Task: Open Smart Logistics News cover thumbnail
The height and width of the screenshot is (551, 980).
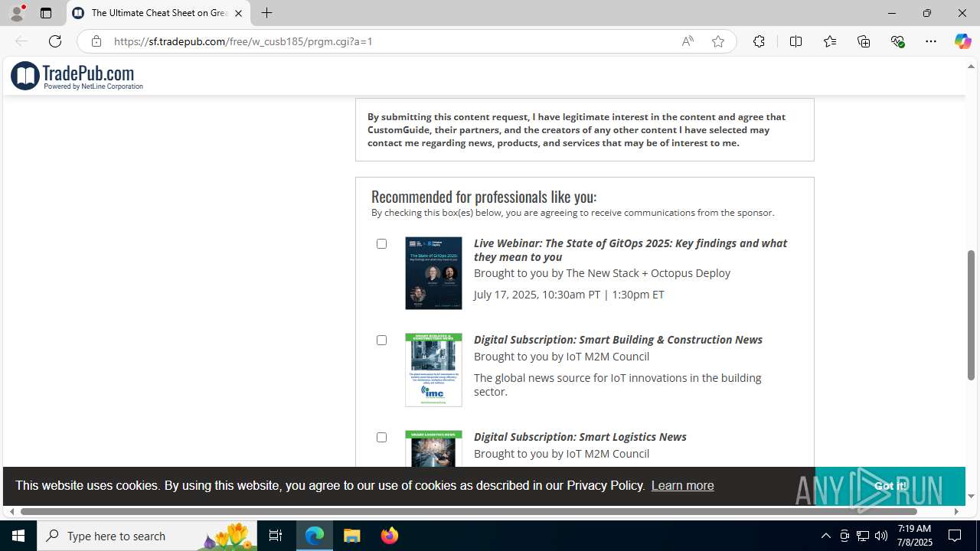Action: [433, 448]
